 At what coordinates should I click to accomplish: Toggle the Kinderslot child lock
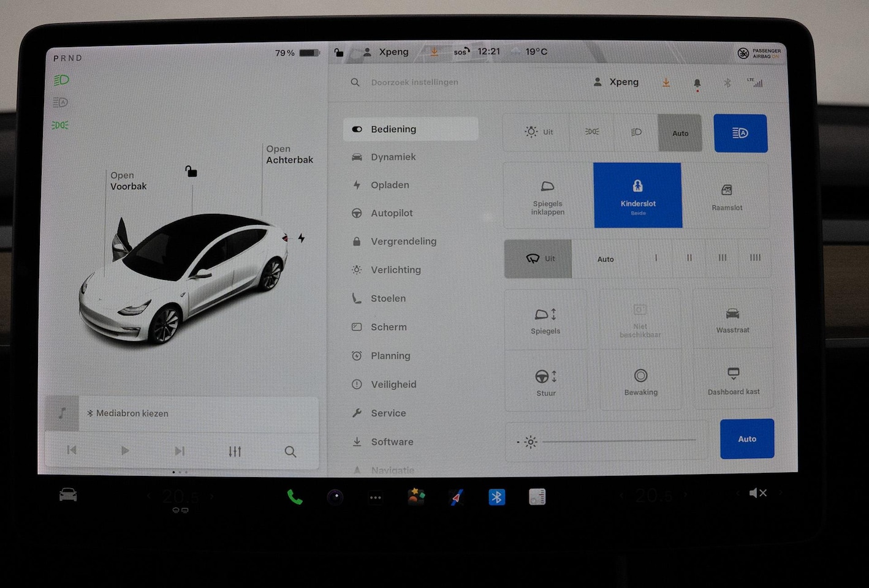(637, 195)
